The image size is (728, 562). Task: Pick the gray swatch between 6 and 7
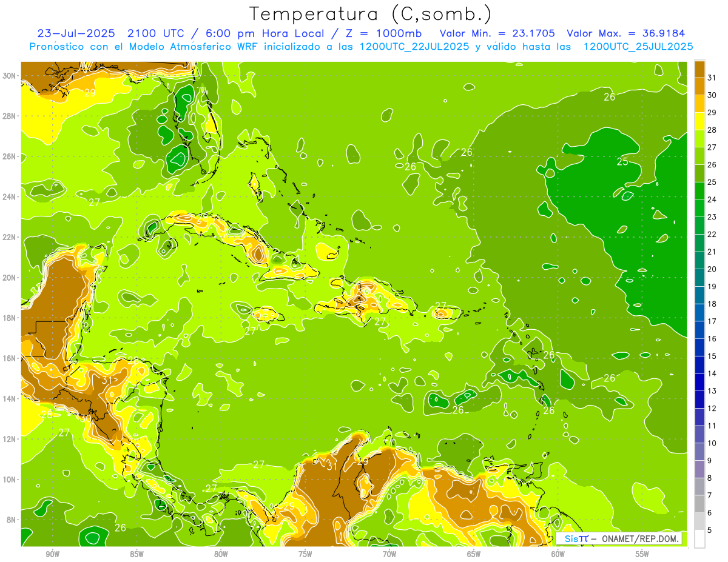click(x=699, y=504)
